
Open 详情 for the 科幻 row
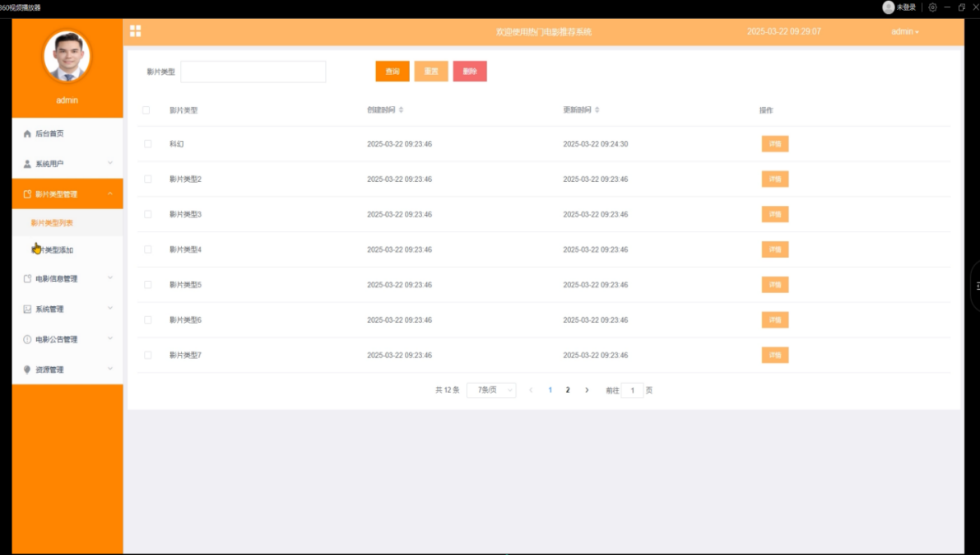pyautogui.click(x=775, y=144)
